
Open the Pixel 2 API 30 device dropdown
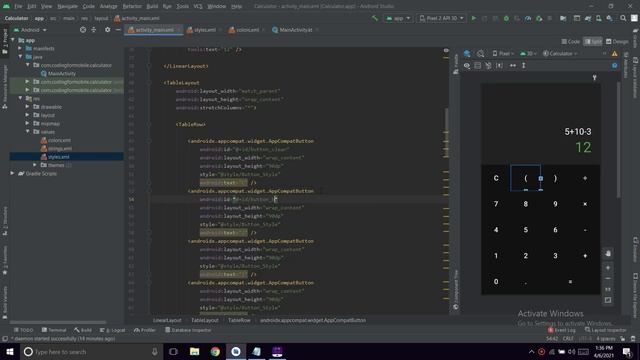coord(441,18)
